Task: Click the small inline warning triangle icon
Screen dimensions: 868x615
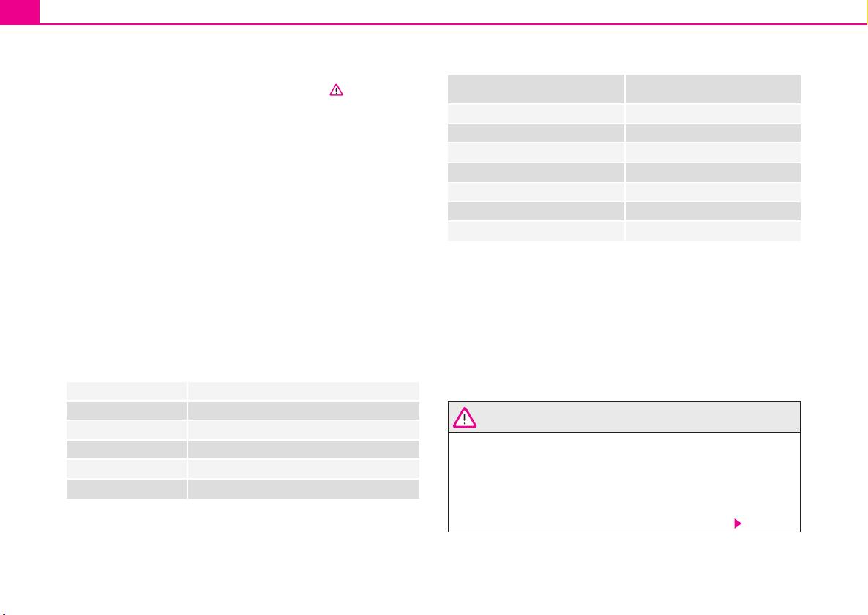Action: tap(336, 89)
